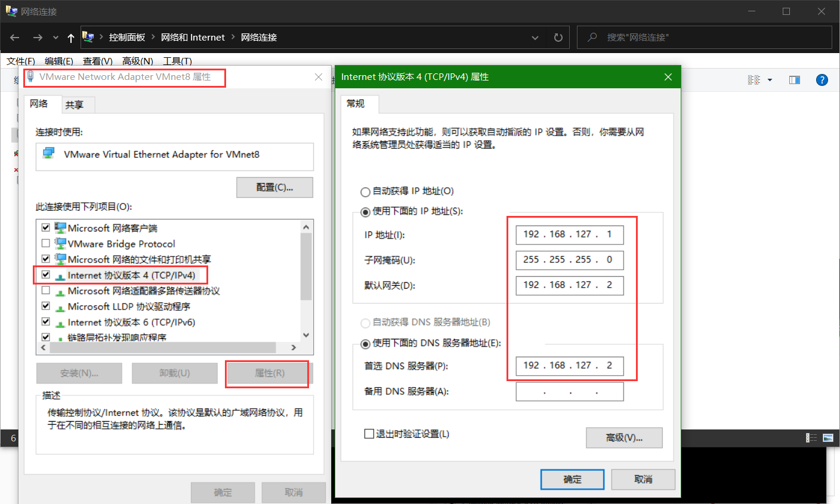The height and width of the screenshot is (504, 840).
Task: Click the 默认网关 input field
Action: pyautogui.click(x=570, y=285)
